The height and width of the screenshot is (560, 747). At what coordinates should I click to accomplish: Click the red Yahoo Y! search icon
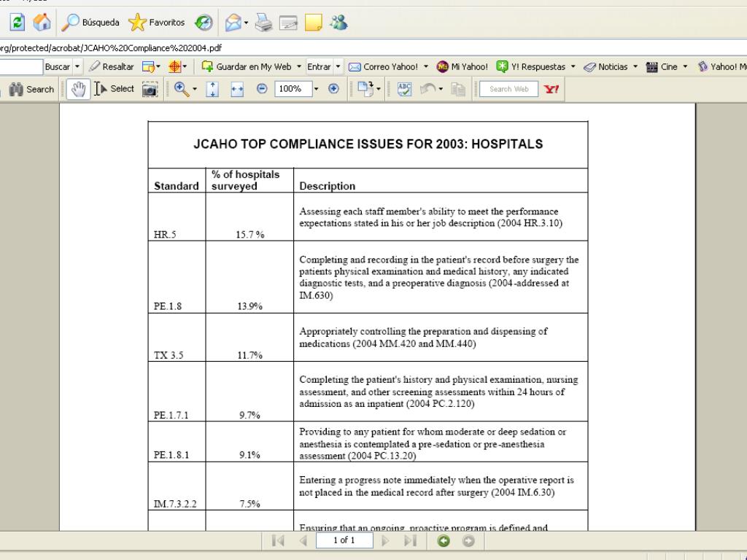551,89
